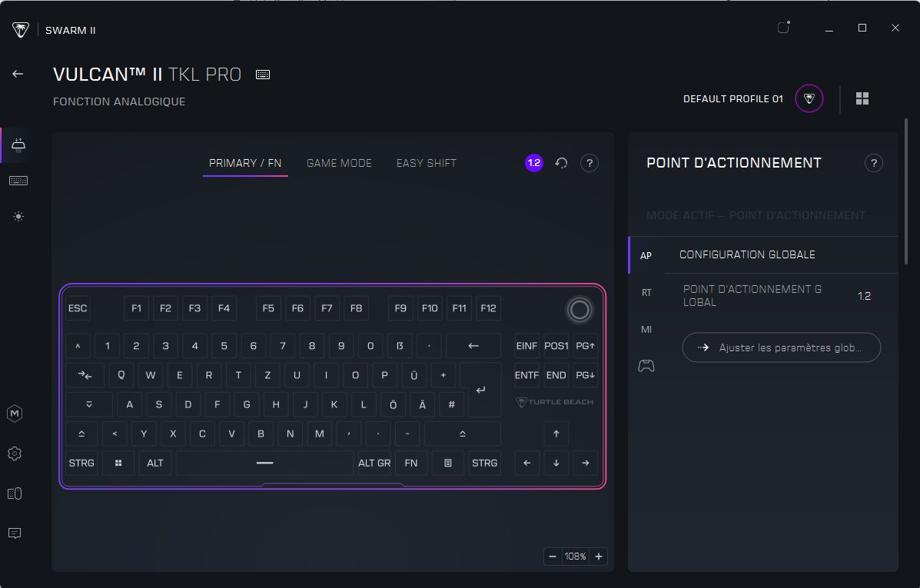
Task: Open the Default Profile 01 selector
Action: (809, 99)
